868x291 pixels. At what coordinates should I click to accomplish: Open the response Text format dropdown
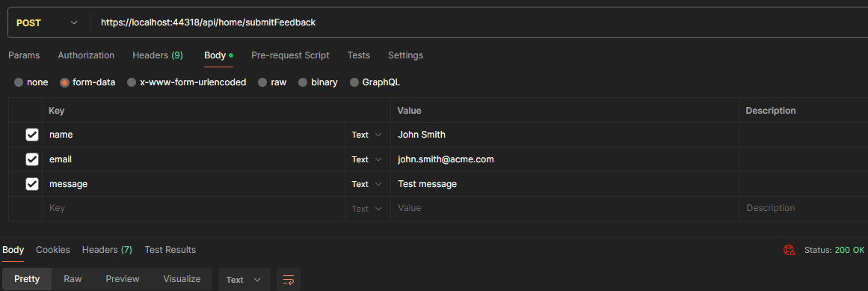[244, 280]
